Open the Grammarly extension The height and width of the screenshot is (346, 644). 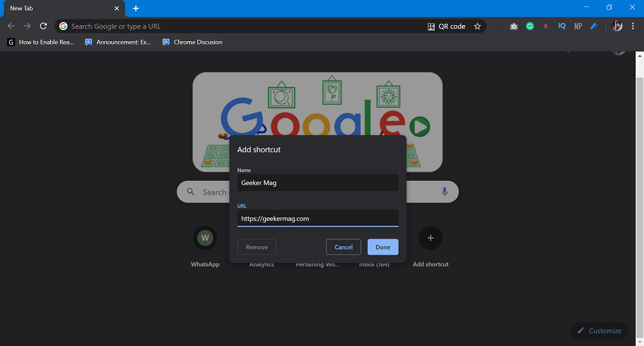click(530, 26)
